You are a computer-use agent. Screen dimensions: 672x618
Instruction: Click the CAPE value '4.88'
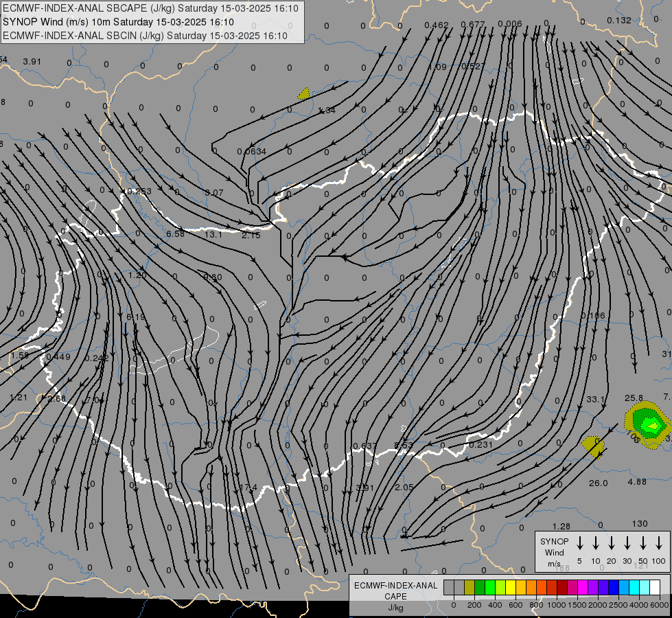coord(637,482)
